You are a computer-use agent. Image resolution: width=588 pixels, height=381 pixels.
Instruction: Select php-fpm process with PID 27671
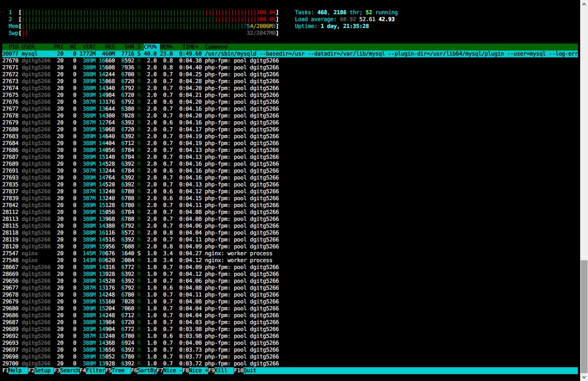point(141,67)
